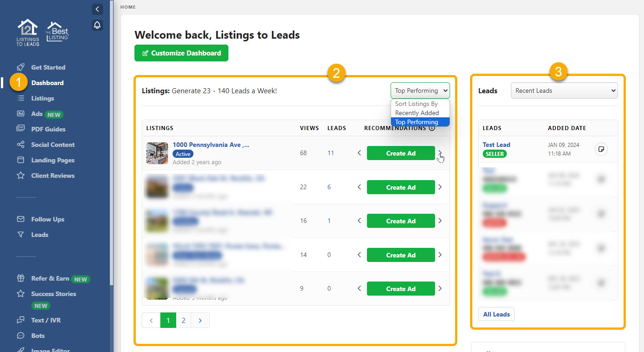Click the All Leads button
Screen dimensions: 644x352
[x=496, y=314]
